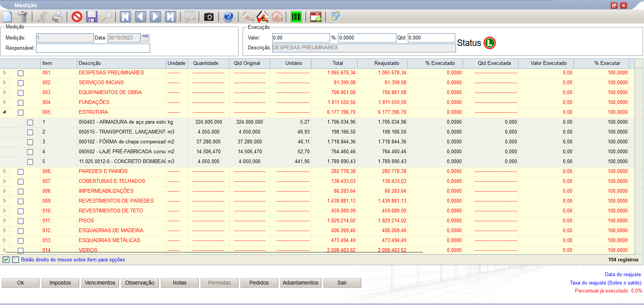
Task: Click the crossed-out red signing icon
Action: pos(277,17)
